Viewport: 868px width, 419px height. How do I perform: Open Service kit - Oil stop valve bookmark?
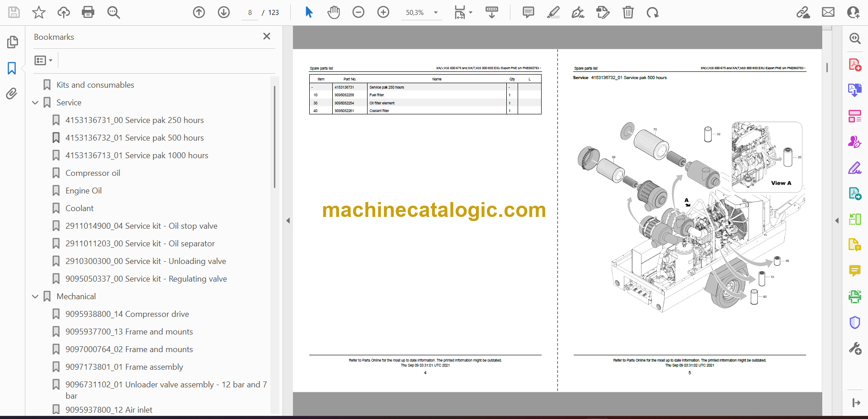tap(141, 226)
